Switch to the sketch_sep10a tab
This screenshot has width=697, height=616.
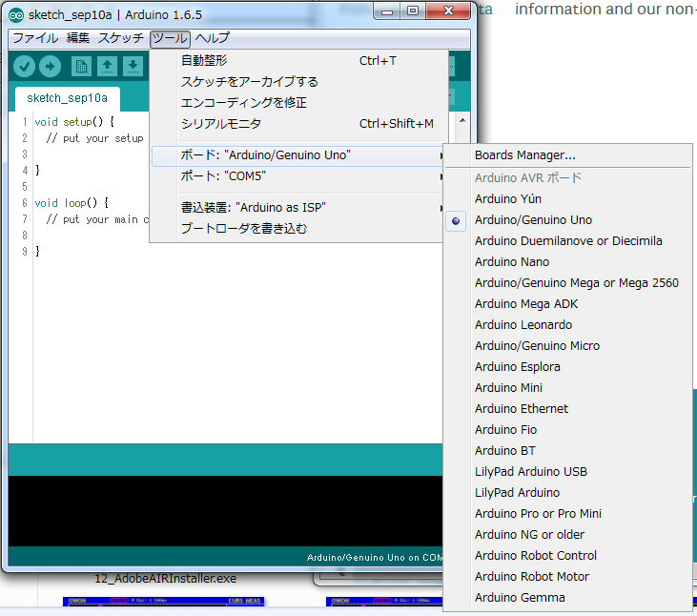(x=68, y=98)
